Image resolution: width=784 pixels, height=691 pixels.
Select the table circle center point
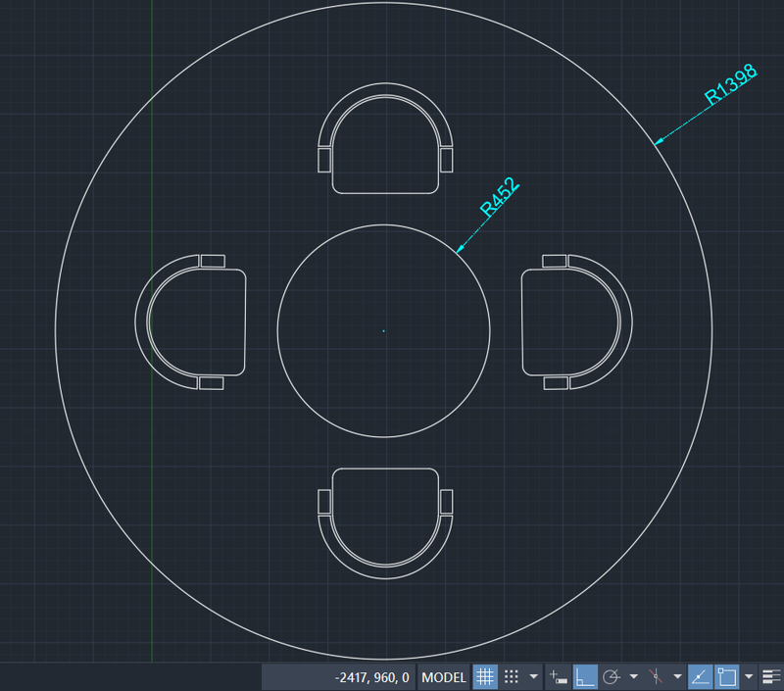[383, 331]
